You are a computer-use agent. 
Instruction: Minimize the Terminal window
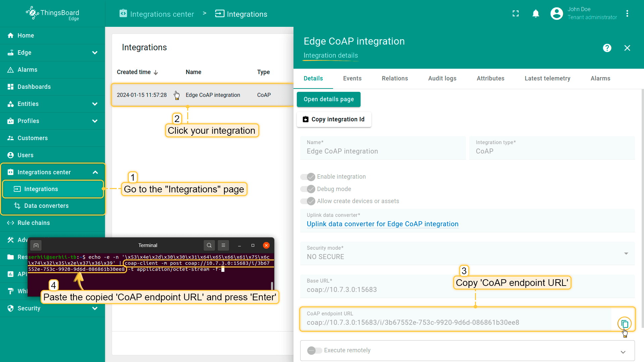(239, 245)
